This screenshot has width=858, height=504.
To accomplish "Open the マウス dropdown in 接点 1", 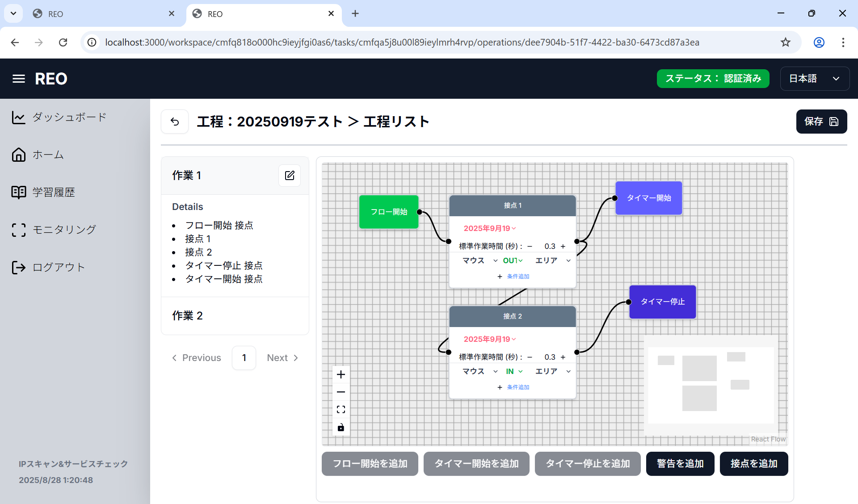I will (x=479, y=260).
